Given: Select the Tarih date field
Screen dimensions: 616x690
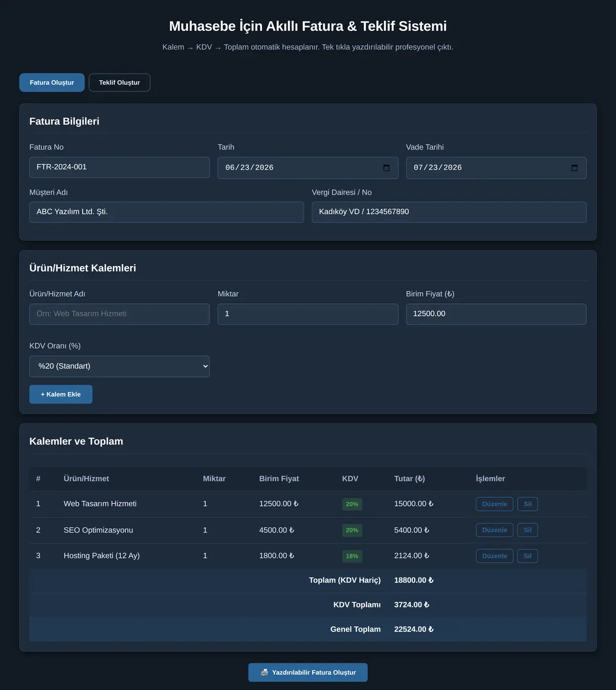Looking at the screenshot, I should pos(308,168).
